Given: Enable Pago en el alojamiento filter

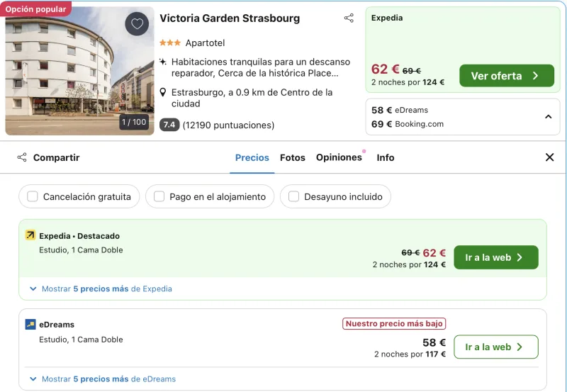Looking at the screenshot, I should pos(159,196).
